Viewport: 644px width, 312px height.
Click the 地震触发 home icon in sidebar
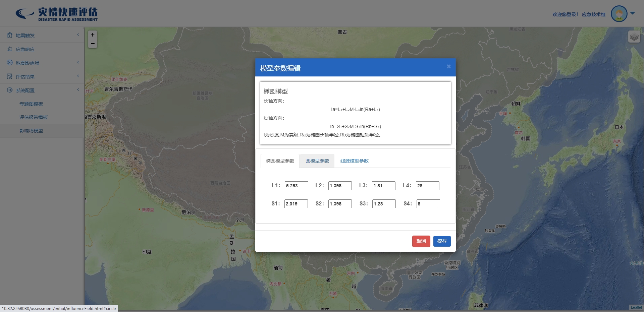coord(10,35)
